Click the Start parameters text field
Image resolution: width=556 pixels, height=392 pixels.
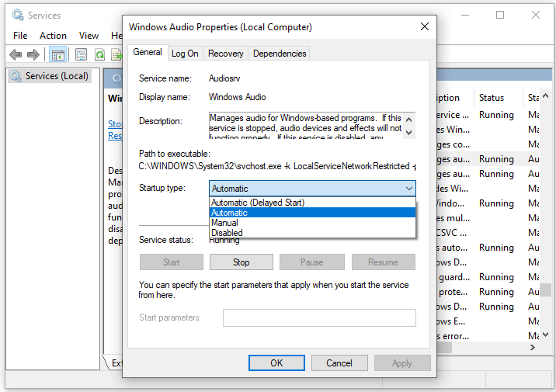[x=319, y=317]
